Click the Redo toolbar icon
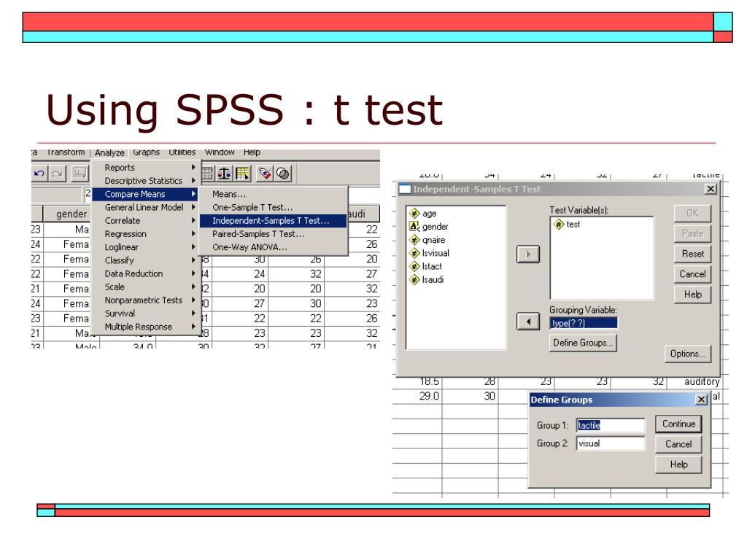 [58, 174]
